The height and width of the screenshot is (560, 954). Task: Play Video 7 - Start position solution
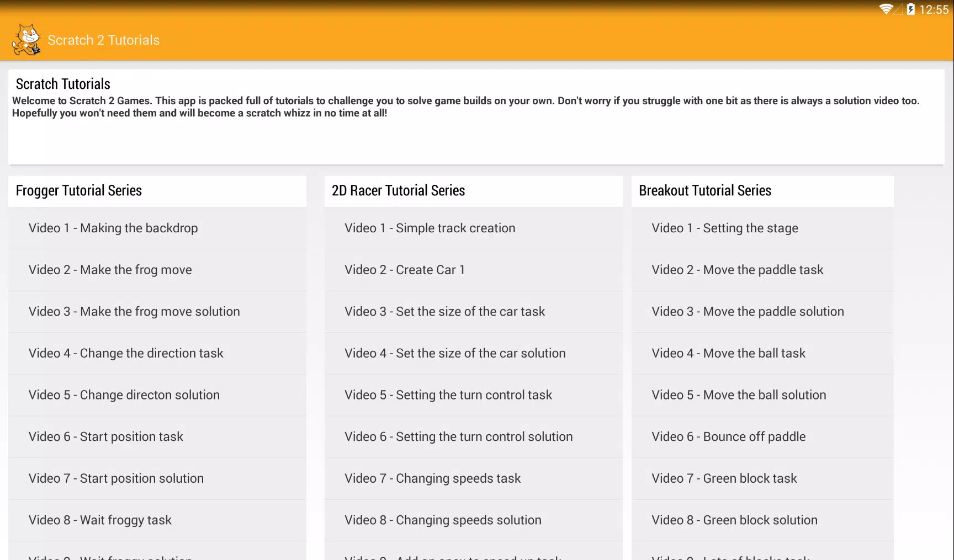157,478
